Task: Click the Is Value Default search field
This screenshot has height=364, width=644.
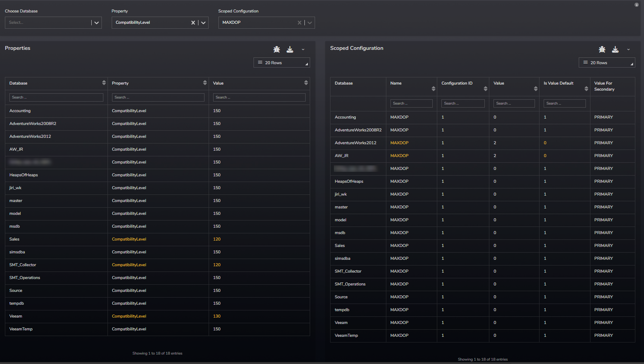Action: tap(565, 103)
